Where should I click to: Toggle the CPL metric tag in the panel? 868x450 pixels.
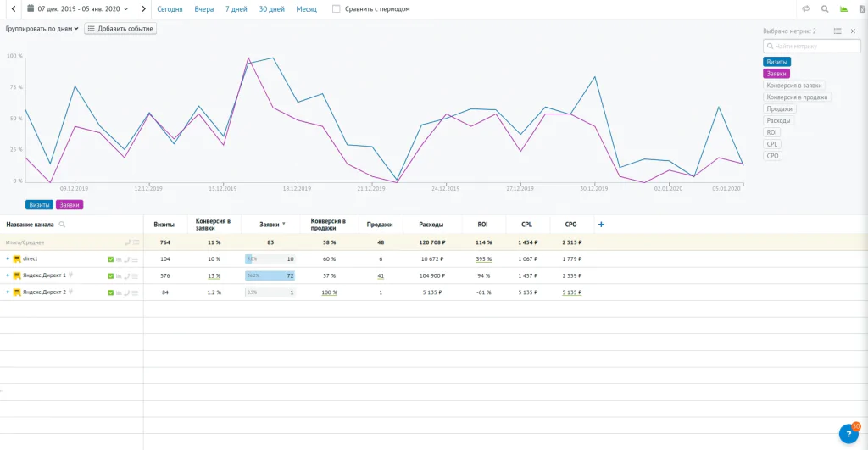click(x=771, y=144)
